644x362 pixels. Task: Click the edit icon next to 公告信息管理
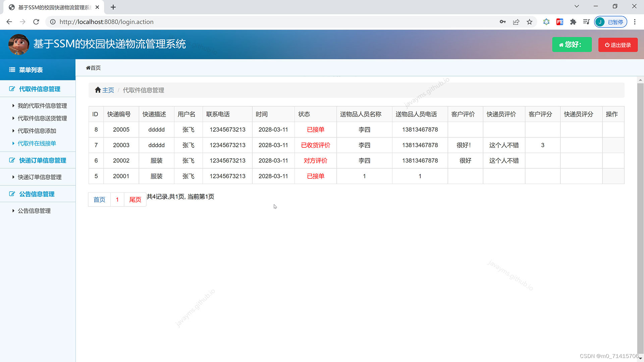point(12,194)
